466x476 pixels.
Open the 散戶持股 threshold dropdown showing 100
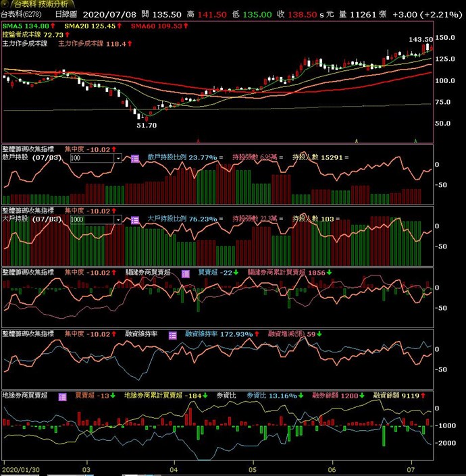(118, 157)
